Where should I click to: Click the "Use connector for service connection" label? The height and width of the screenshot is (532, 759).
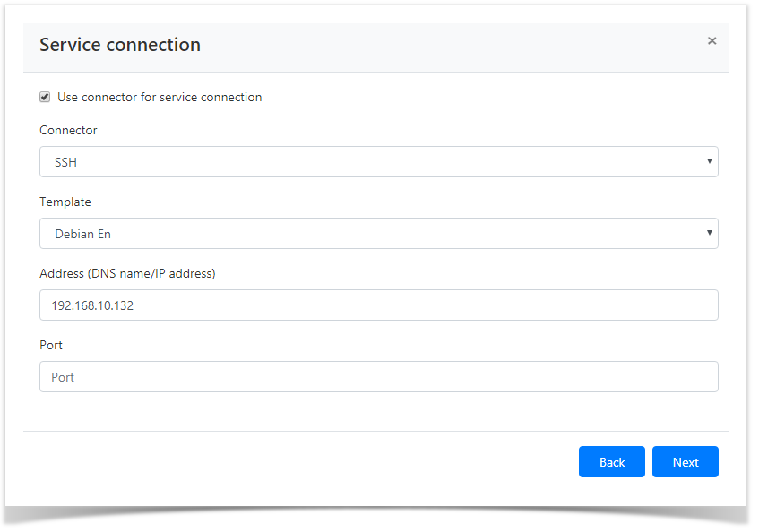click(x=160, y=97)
